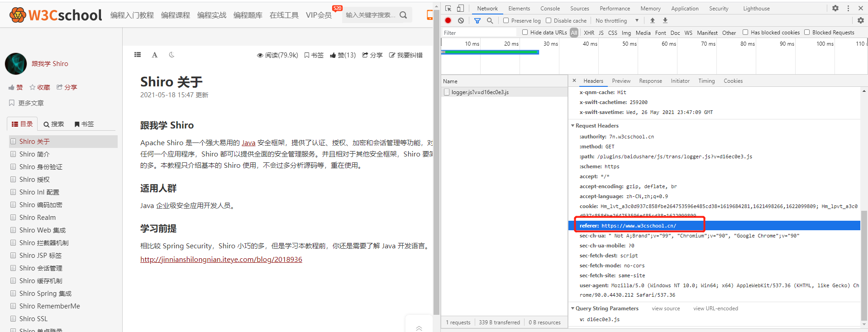This screenshot has height=332, width=868.
Task: Click the network filter funnel icon
Action: [477, 20]
